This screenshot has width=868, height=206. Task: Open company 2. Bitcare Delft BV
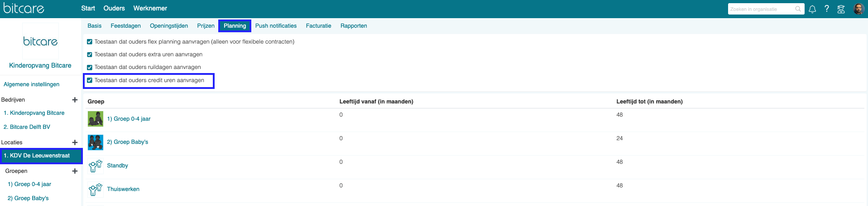pos(27,127)
